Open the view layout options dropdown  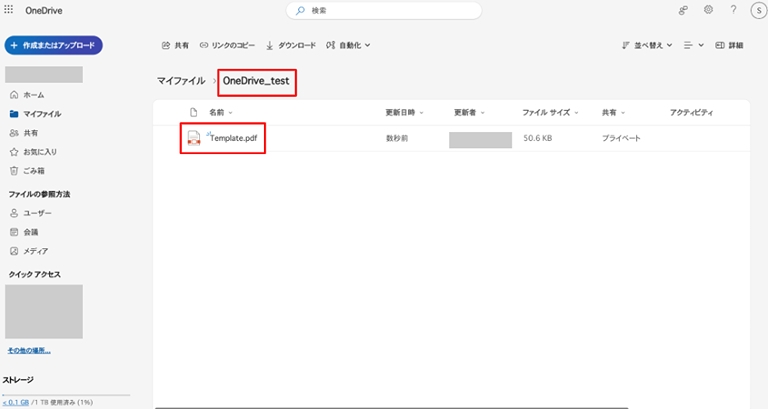(694, 45)
